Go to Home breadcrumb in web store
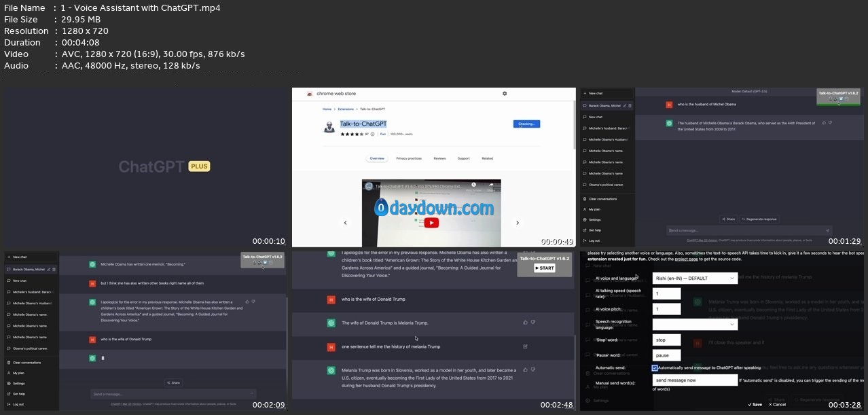 [x=327, y=109]
